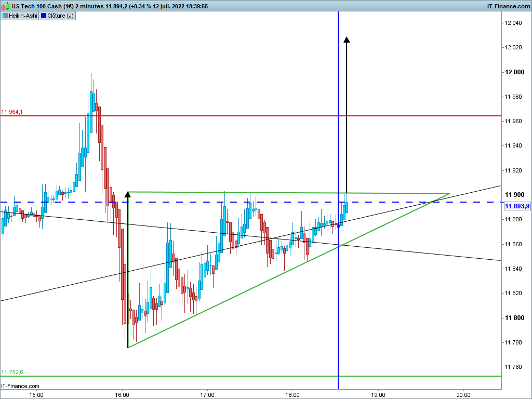The image size is (532, 399).
Task: Click the 16:00 time axis label
Action: tap(122, 395)
